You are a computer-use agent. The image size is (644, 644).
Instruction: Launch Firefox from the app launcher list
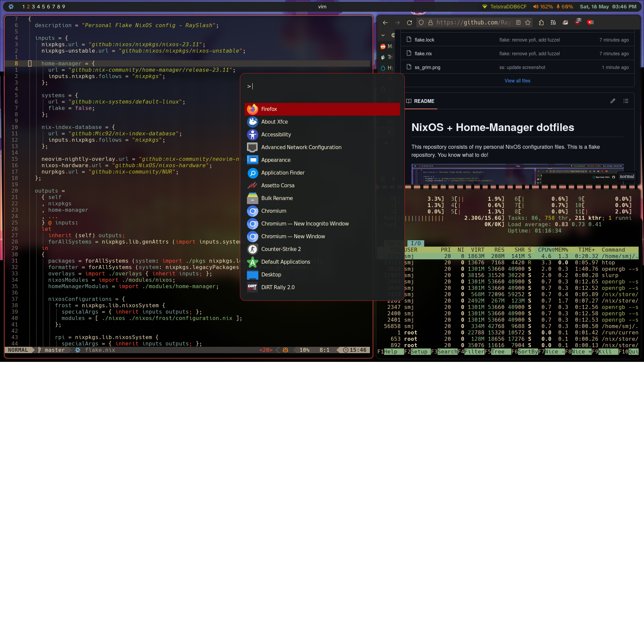tap(322, 109)
